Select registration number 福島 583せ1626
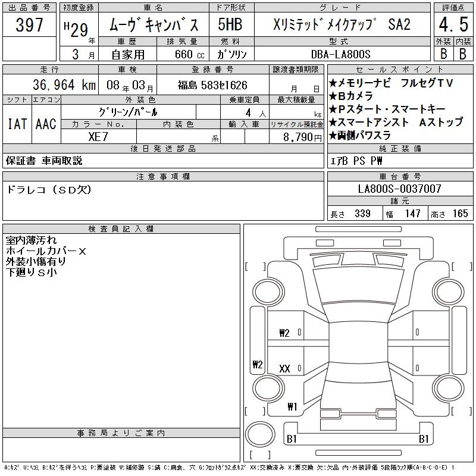This screenshot has height=476, width=476. [212, 85]
